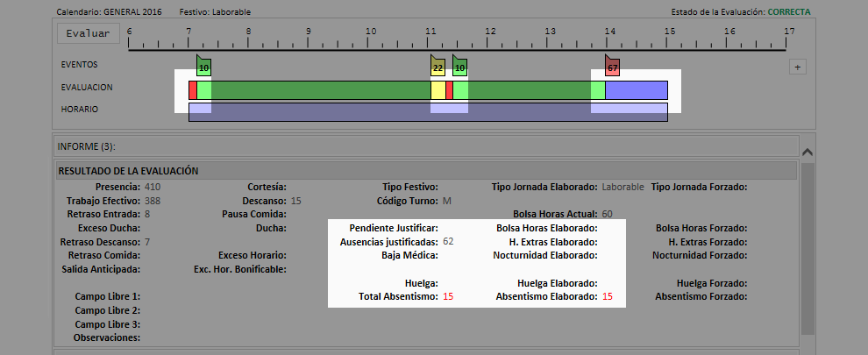868x355 pixels.
Task: Click Tipo Jornada Elaborado value Laborable
Action: 623,187
